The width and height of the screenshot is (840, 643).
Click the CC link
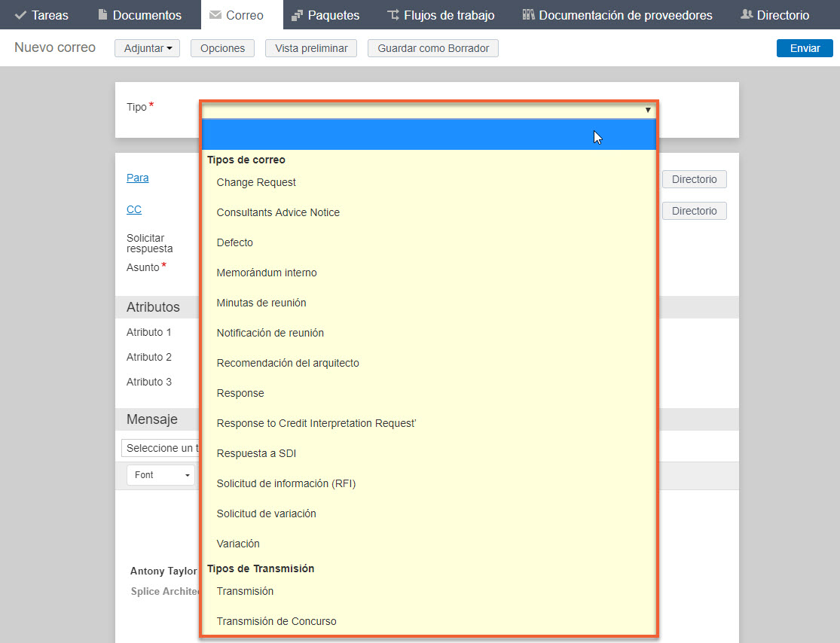[x=134, y=209]
